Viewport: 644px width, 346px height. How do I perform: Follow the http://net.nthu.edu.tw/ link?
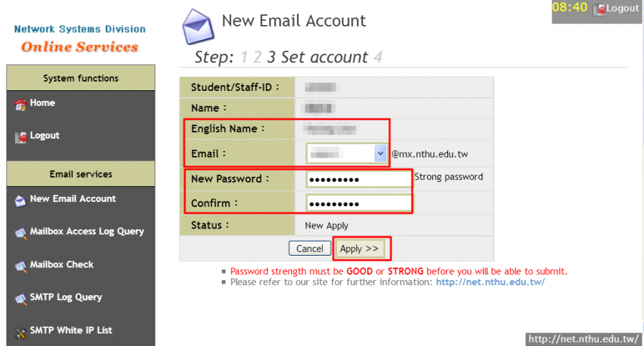click(x=490, y=282)
